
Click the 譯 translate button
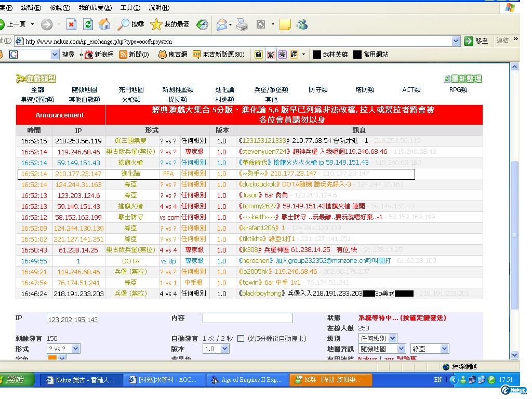click(294, 54)
